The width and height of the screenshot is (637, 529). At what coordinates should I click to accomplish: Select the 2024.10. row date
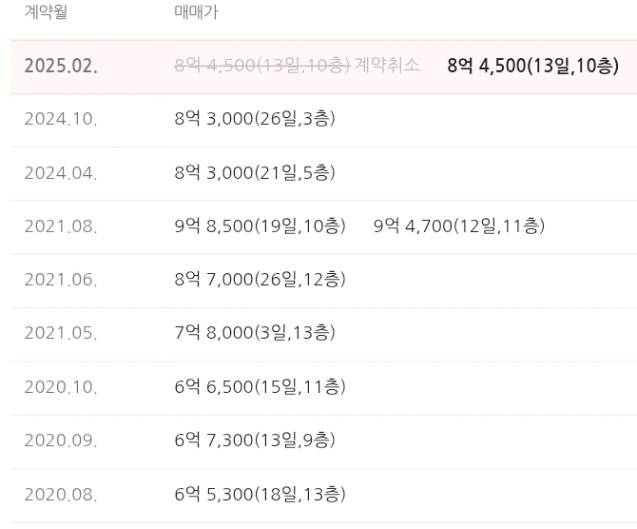tap(61, 120)
